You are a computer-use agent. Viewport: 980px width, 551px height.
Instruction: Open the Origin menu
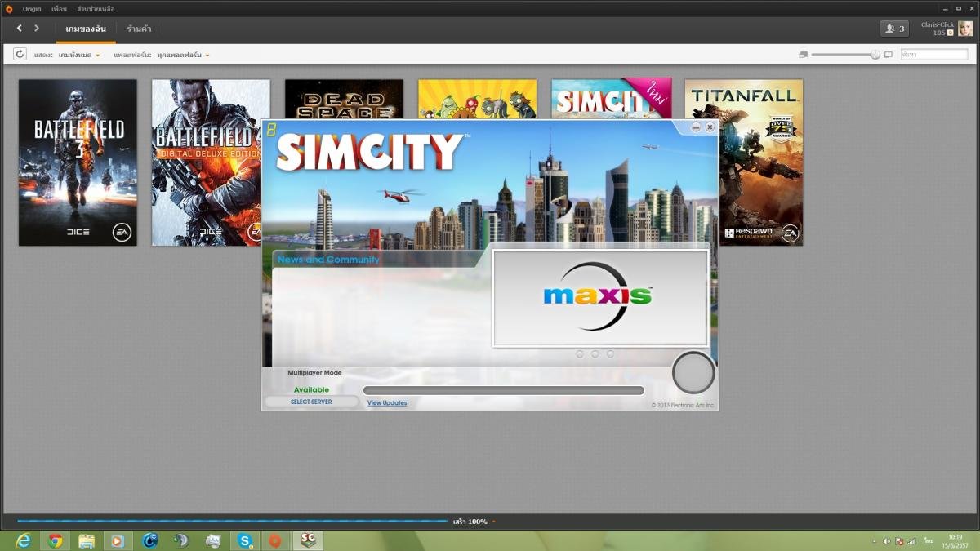tap(32, 8)
